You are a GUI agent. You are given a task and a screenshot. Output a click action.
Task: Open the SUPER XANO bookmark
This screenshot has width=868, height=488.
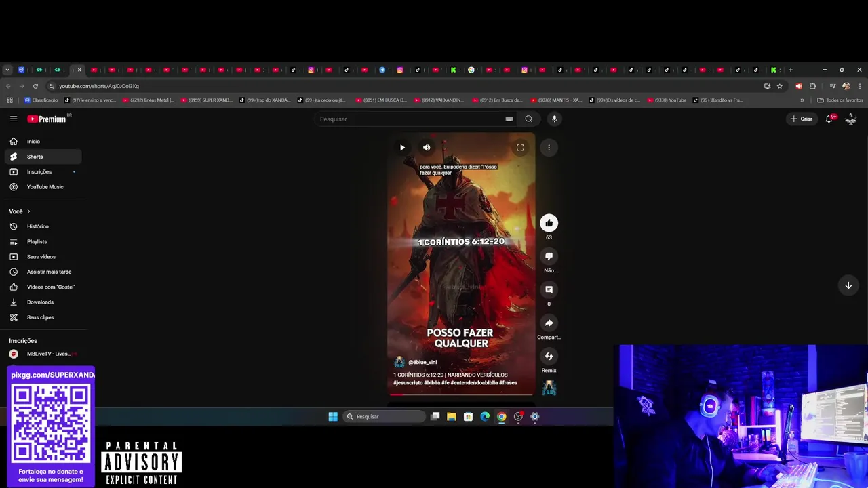206,100
